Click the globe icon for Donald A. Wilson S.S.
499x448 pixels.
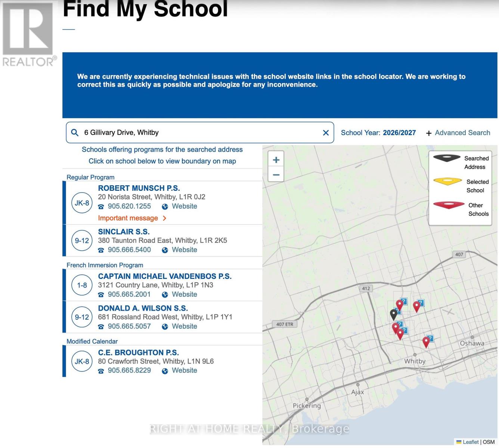pyautogui.click(x=165, y=327)
